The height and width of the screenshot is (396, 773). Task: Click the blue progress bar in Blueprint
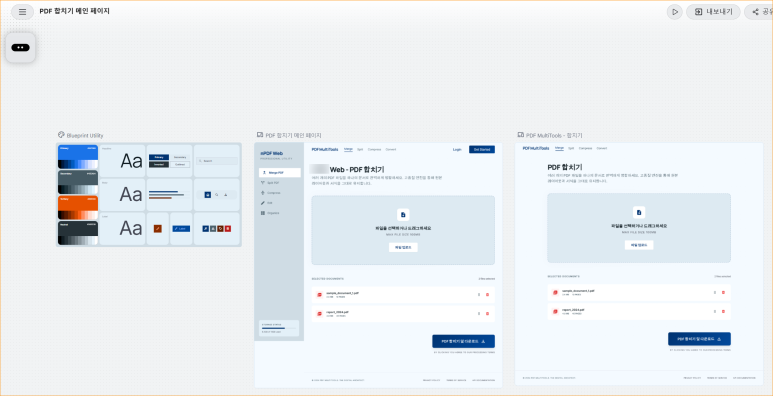pos(163,191)
